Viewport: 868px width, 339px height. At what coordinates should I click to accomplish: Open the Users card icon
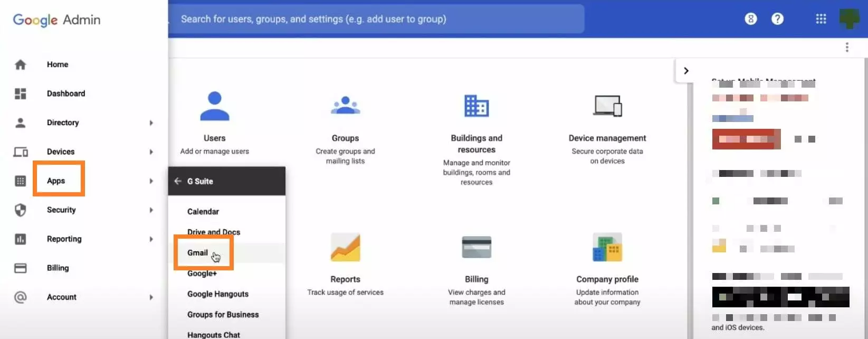click(x=214, y=106)
